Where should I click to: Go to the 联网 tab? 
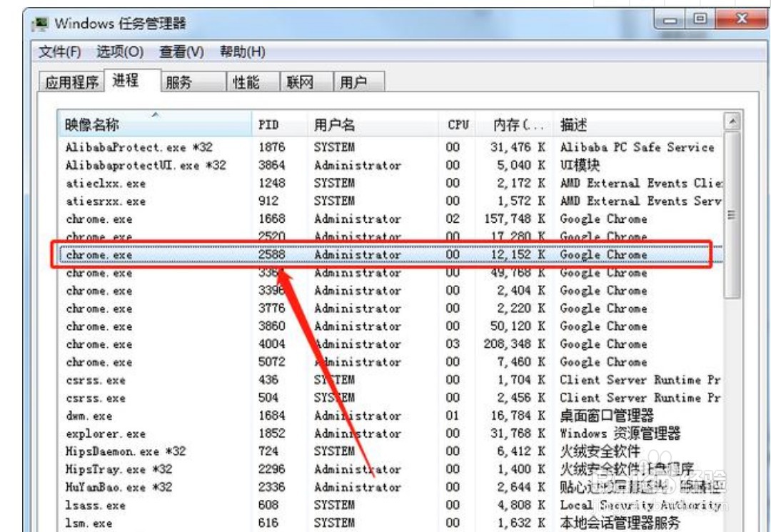(306, 82)
